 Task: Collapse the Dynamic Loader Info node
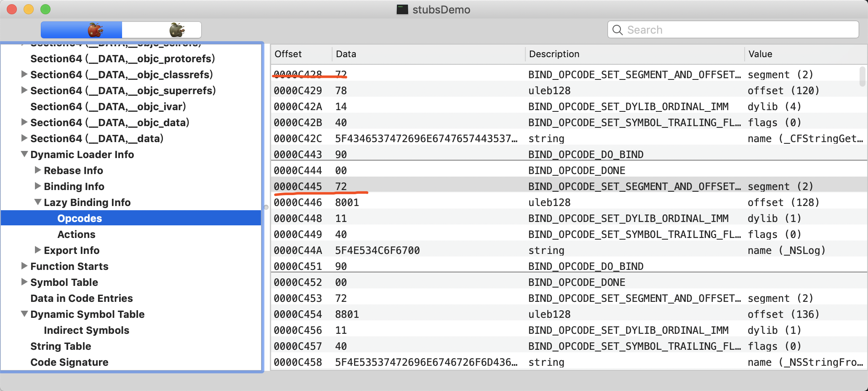[25, 154]
